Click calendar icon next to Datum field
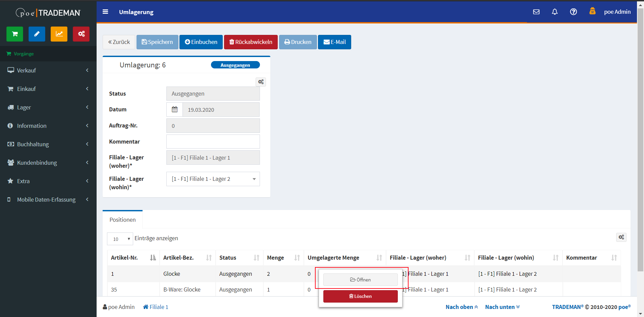Screen dimensions: 644x317 click(x=175, y=109)
